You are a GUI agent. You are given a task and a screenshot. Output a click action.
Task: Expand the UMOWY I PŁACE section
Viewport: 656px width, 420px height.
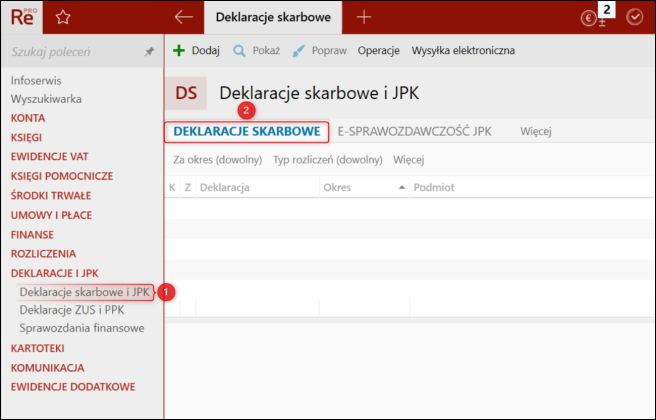click(x=51, y=215)
